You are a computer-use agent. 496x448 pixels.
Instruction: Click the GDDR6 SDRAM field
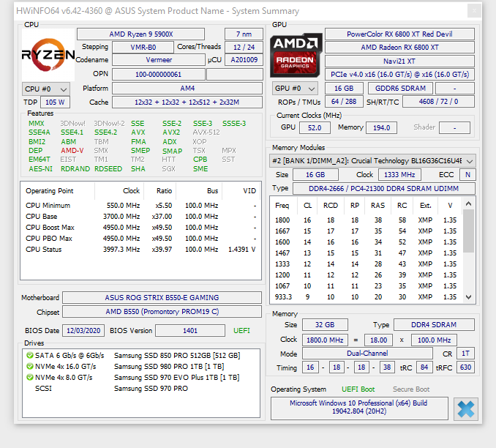[x=400, y=89]
